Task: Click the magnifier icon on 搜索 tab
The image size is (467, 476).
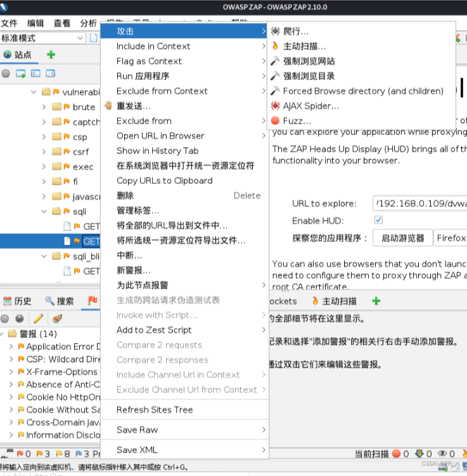Action: 49,301
